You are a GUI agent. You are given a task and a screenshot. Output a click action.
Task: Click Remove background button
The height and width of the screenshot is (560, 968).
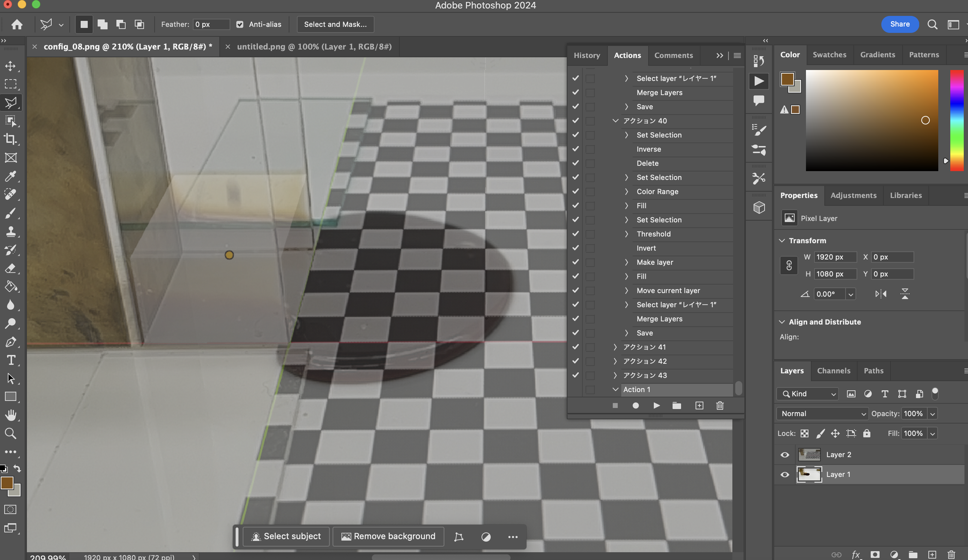click(x=388, y=537)
